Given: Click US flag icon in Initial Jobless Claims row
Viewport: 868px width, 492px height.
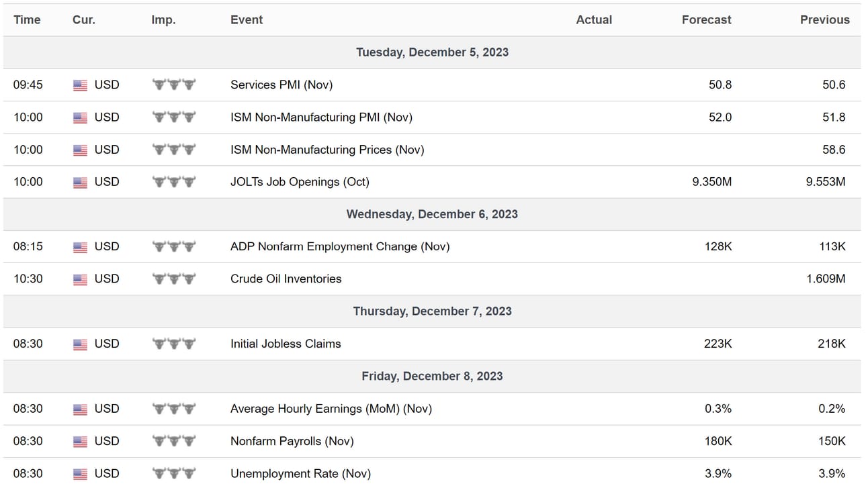Looking at the screenshot, I should tap(80, 344).
